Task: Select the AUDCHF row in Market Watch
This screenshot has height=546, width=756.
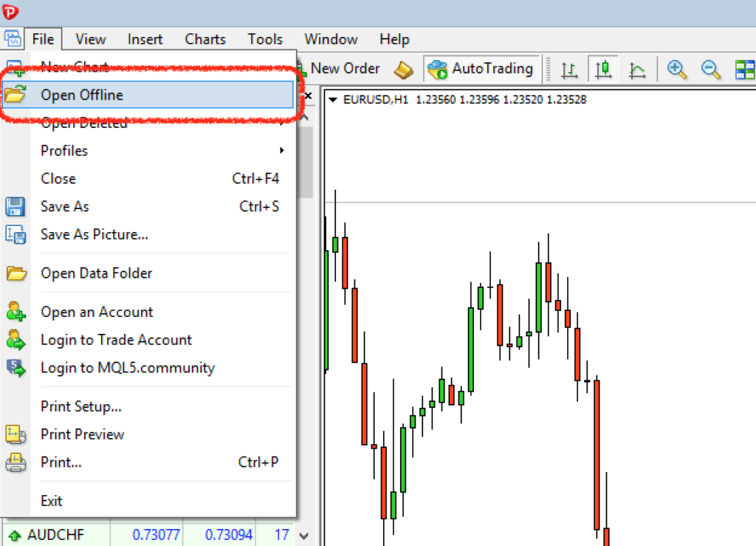Action: (x=148, y=534)
